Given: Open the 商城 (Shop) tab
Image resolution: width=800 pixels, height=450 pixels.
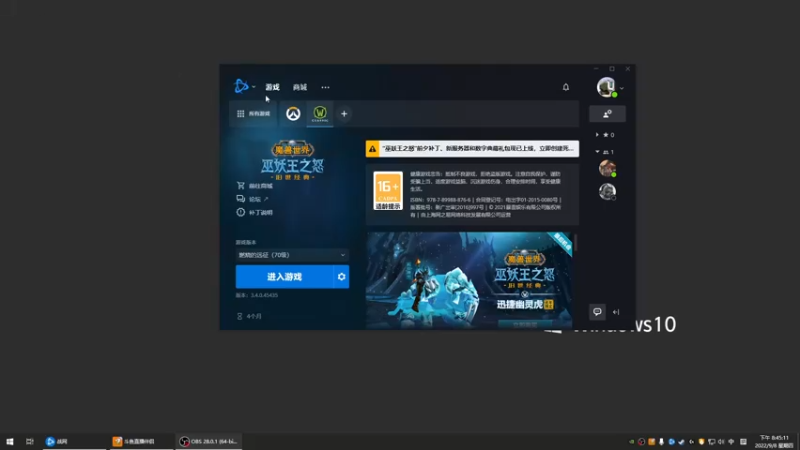Looking at the screenshot, I should 300,87.
